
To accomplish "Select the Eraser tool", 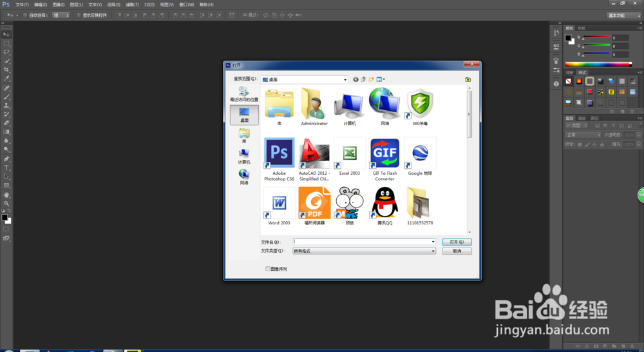I will pyautogui.click(x=6, y=123).
